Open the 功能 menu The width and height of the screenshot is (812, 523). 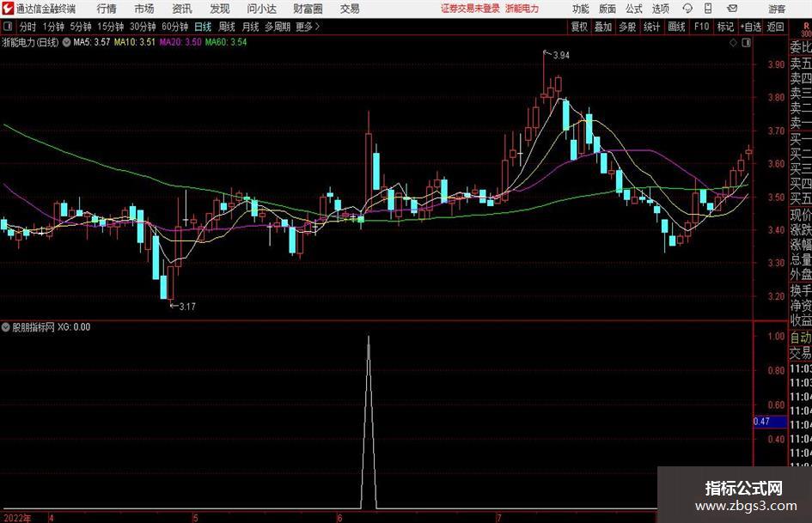pos(581,9)
